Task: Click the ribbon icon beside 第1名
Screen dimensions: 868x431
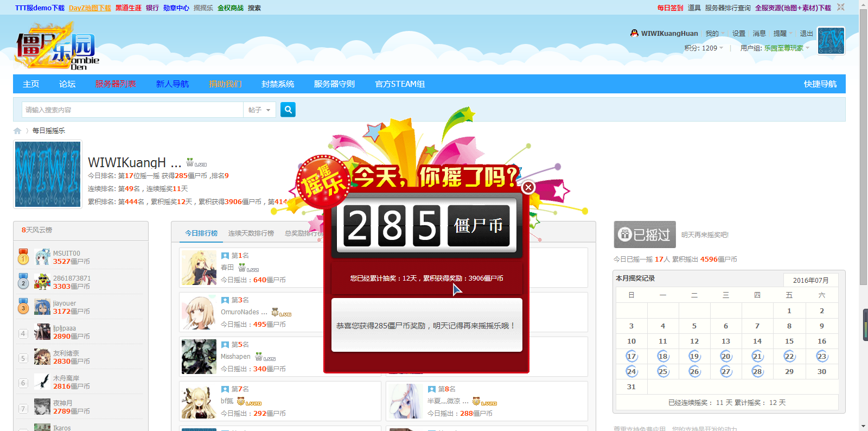Action: tap(225, 256)
